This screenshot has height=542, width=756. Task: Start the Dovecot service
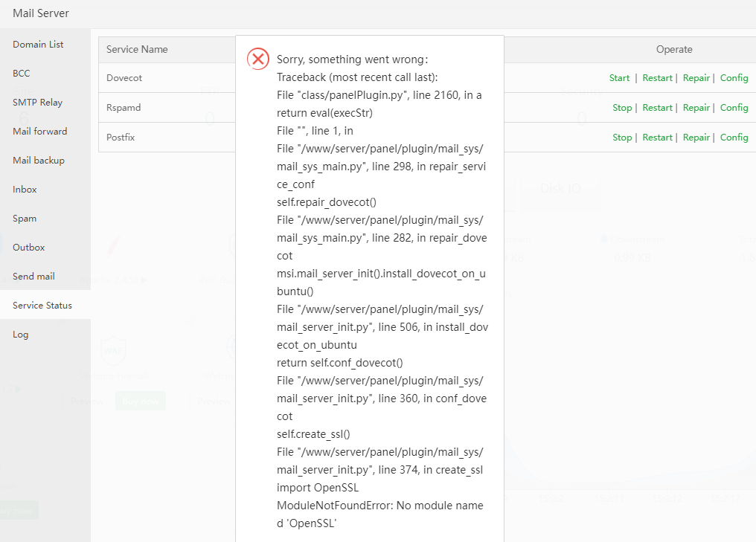point(619,78)
